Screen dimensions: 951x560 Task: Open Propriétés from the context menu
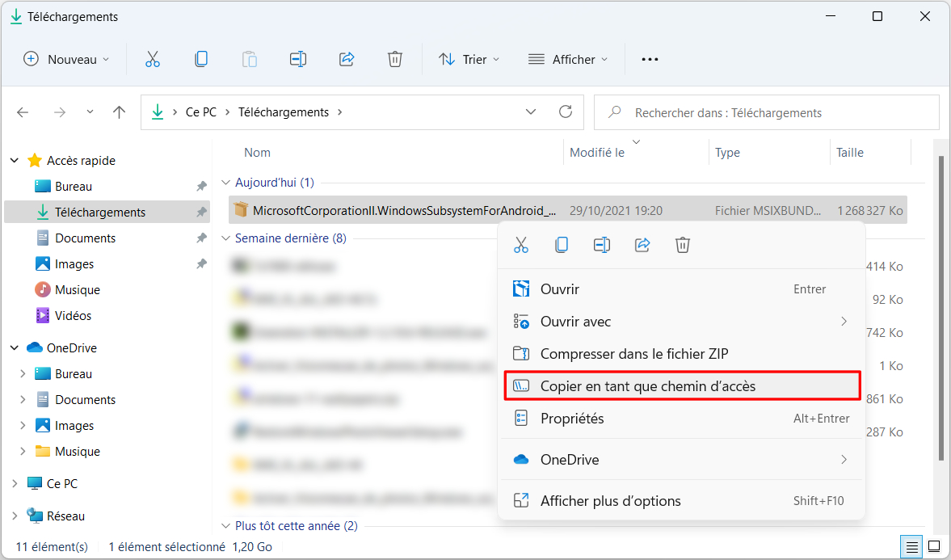tap(682, 419)
